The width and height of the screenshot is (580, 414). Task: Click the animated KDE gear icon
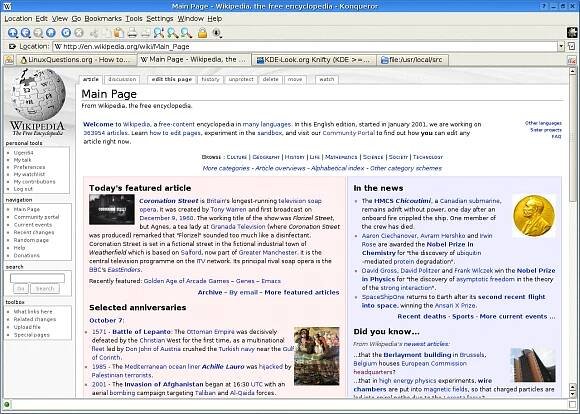[x=572, y=33]
